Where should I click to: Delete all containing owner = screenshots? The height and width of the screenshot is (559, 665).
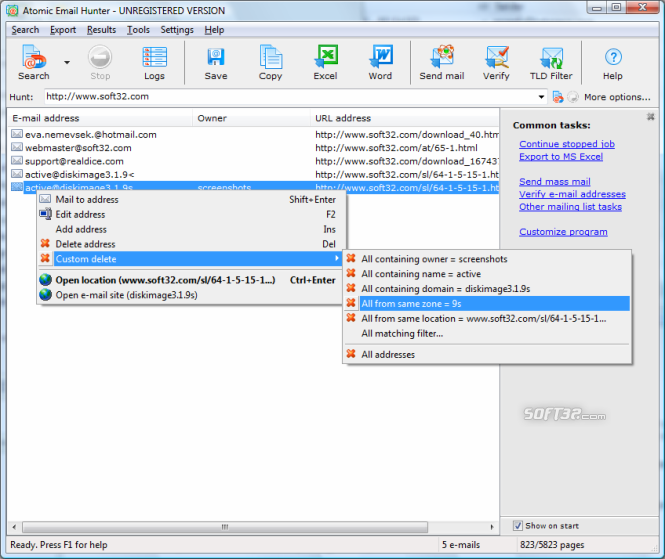click(x=487, y=259)
